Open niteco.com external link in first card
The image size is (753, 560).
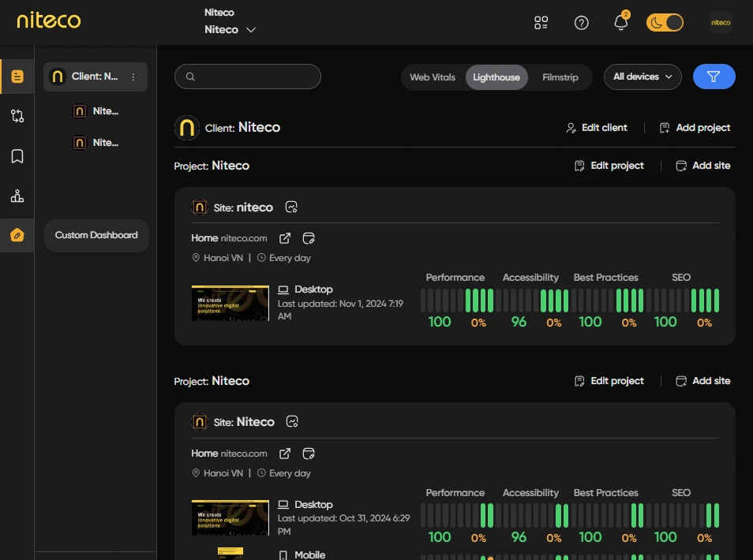[x=285, y=238]
